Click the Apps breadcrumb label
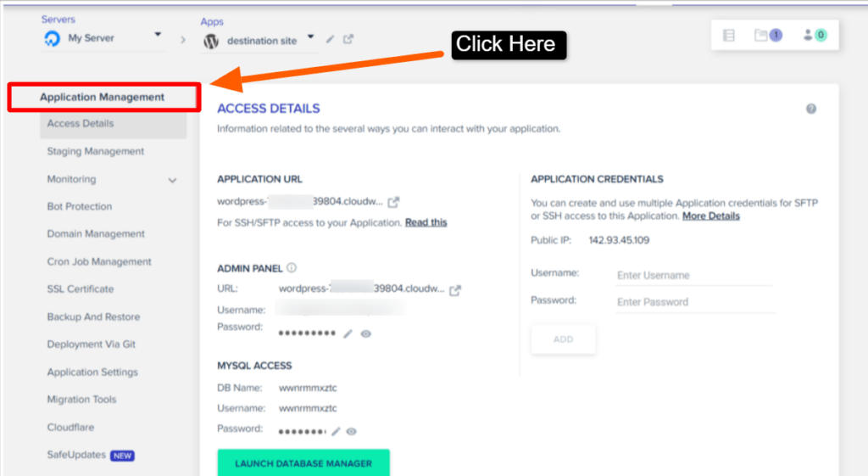Viewport: 868px width, 476px height. [212, 21]
